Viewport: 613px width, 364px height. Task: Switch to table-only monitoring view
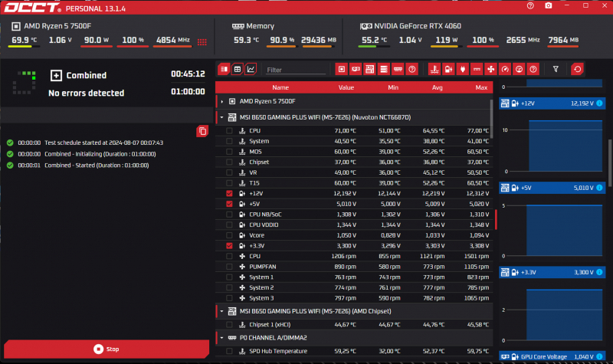click(x=238, y=69)
